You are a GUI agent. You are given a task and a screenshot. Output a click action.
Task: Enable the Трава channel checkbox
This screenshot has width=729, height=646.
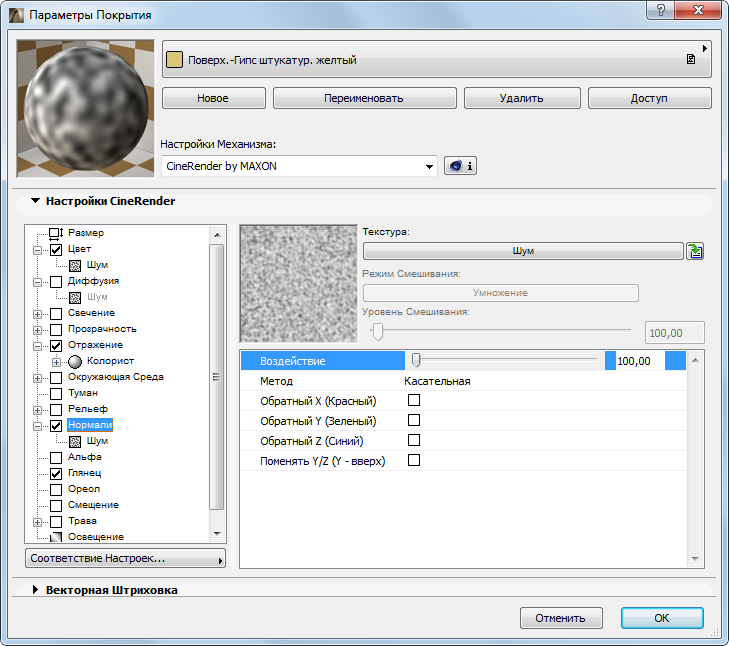(56, 522)
